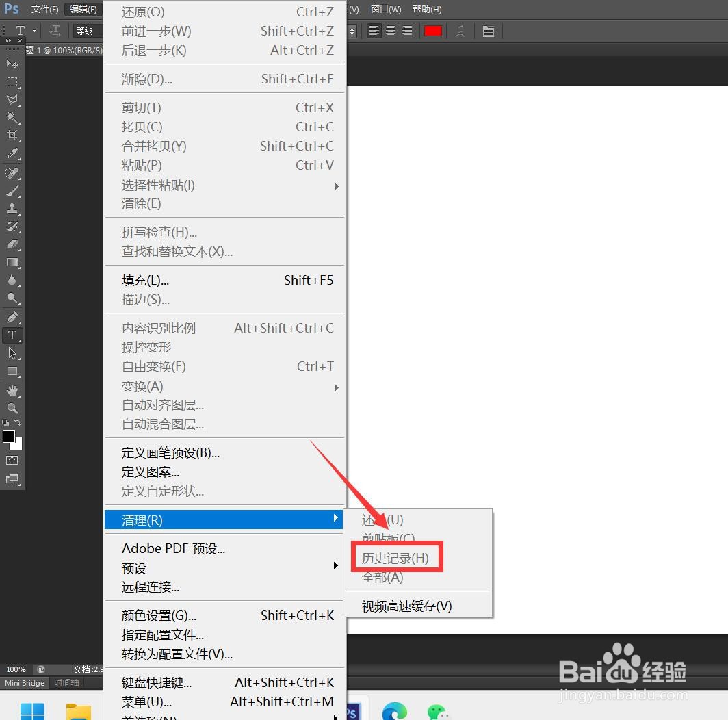Set center text alignment
Screen dimensions: 728x720
(x=391, y=31)
